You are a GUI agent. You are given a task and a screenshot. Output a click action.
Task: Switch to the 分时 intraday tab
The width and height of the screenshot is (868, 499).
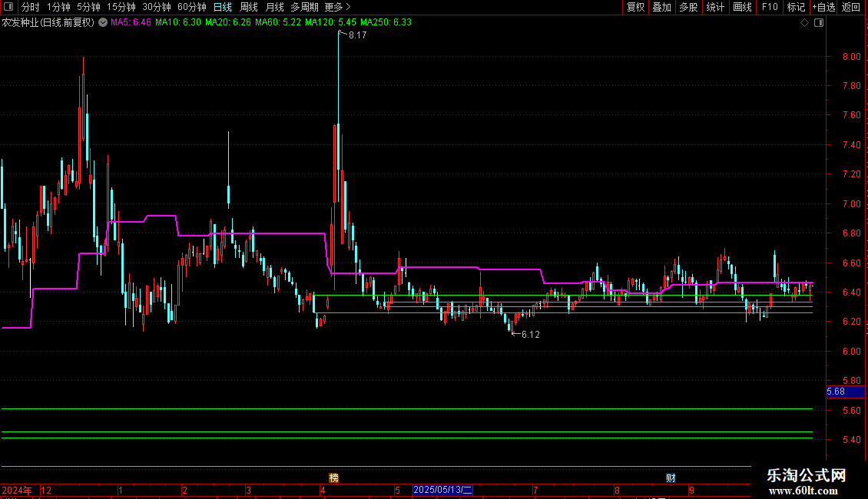click(30, 7)
